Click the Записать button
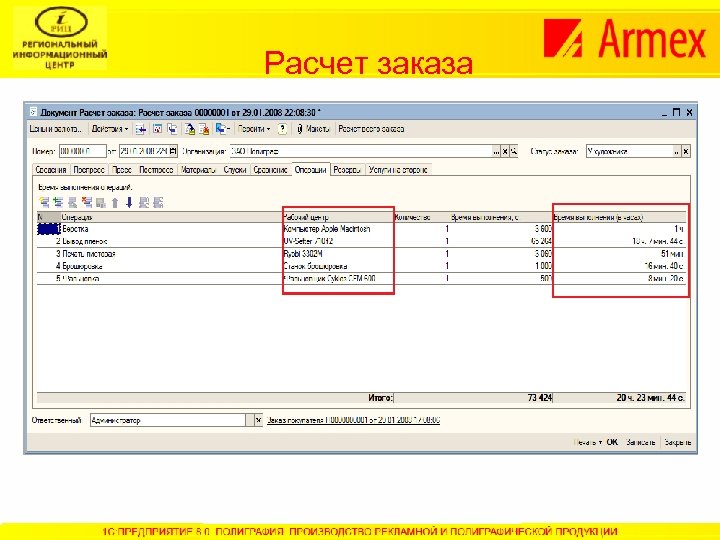This screenshot has width=720, height=540. [x=641, y=442]
